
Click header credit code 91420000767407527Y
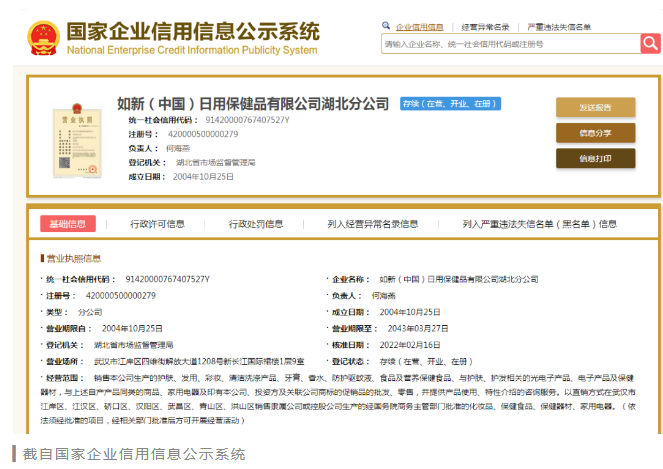pos(247,120)
